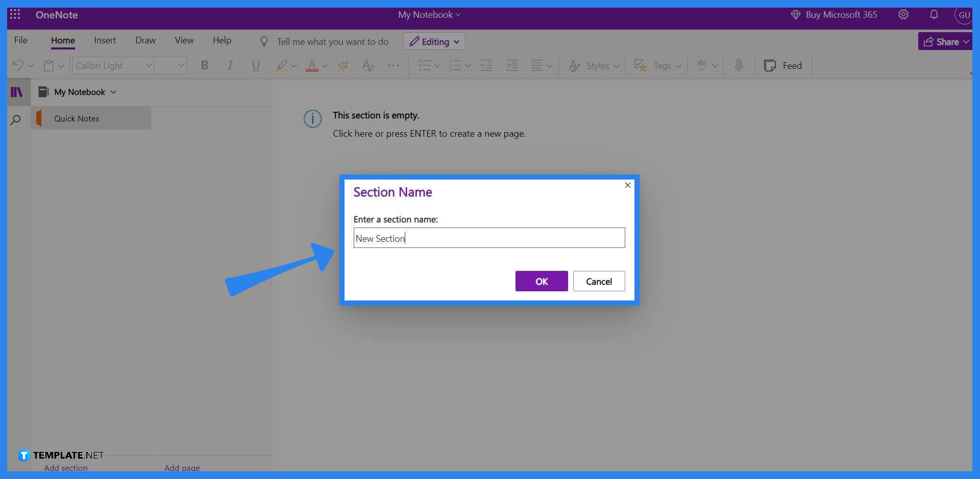The image size is (980, 479).
Task: Apply font color to text
Action: tap(313, 65)
